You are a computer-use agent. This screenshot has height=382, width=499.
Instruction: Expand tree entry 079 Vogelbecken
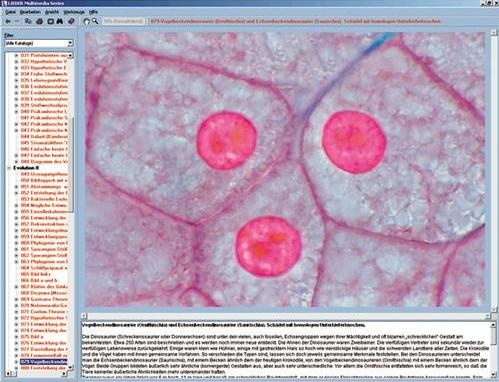16,362
